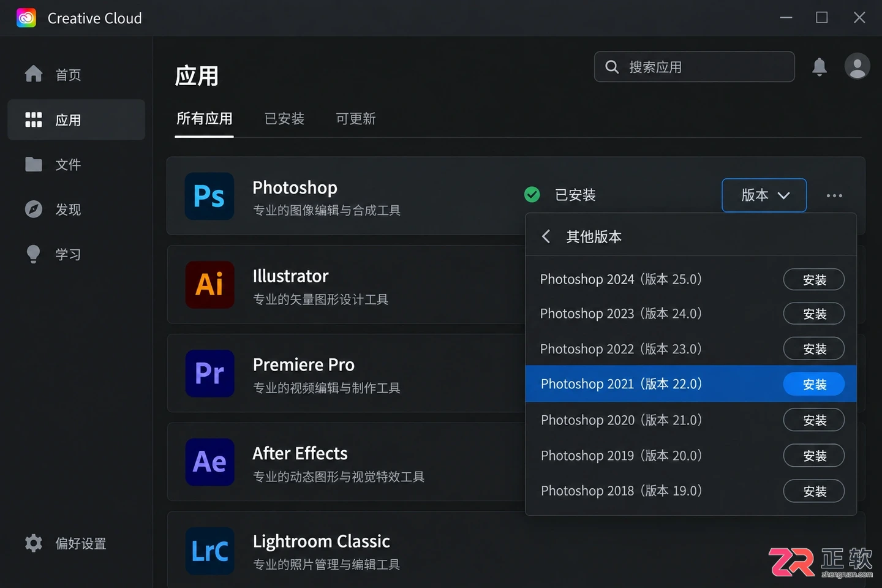
Task: Switch to the 已安装 tab
Action: pos(284,118)
